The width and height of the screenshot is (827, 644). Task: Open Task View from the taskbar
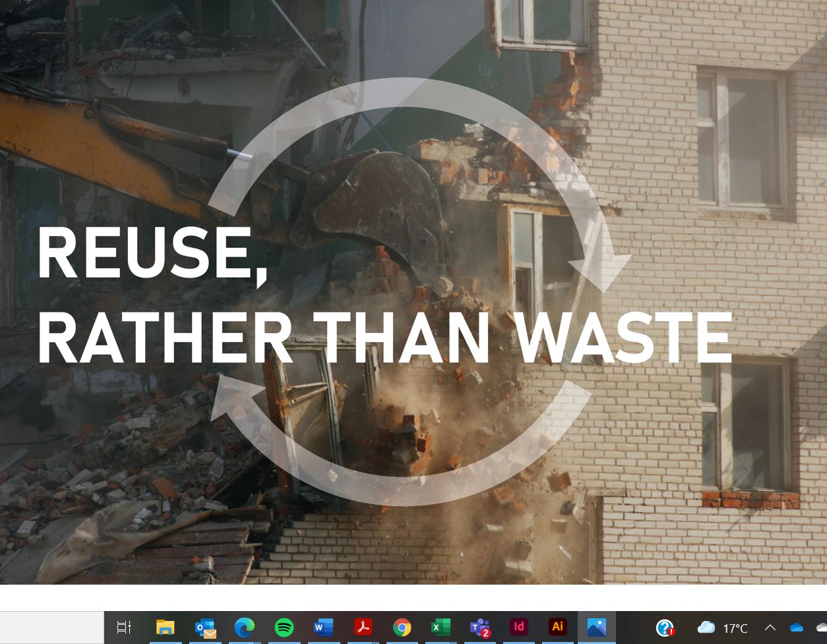(124, 628)
